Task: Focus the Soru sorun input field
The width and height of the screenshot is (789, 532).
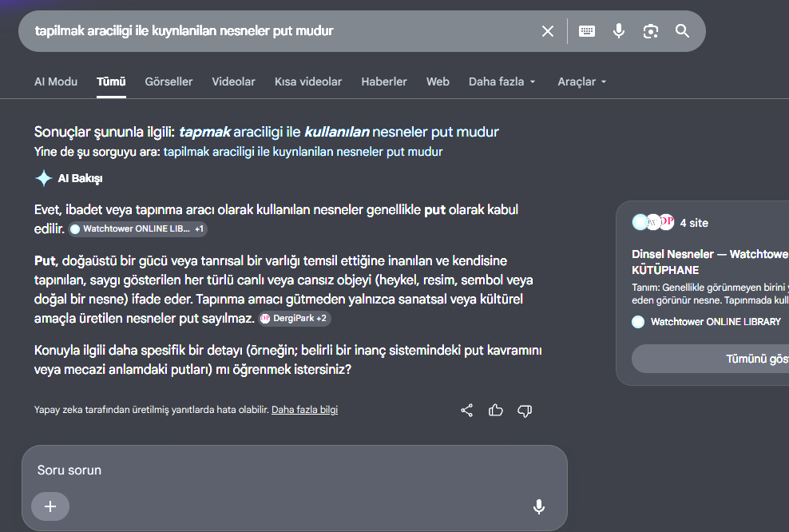Action: coord(295,470)
